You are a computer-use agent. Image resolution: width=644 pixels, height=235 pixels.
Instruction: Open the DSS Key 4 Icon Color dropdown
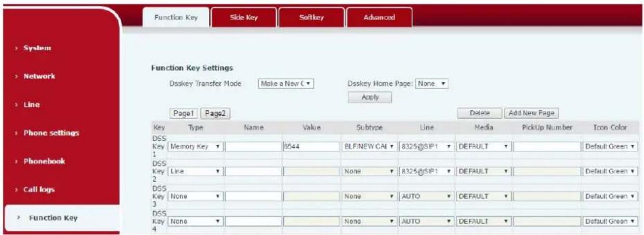[x=611, y=220]
